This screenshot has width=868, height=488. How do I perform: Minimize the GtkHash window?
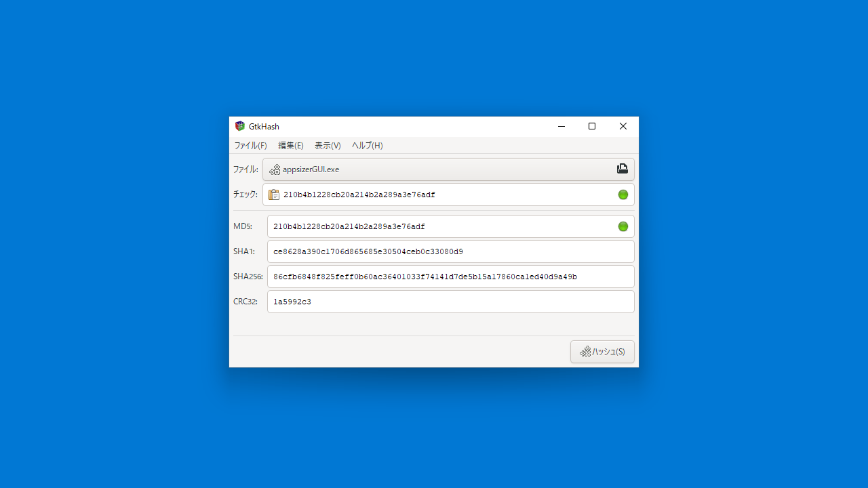pyautogui.click(x=561, y=126)
